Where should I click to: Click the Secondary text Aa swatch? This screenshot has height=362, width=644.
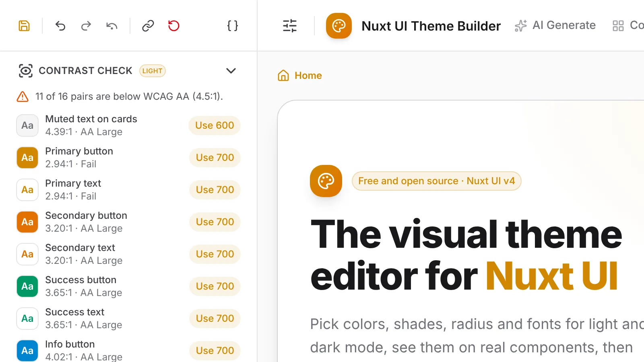27,254
